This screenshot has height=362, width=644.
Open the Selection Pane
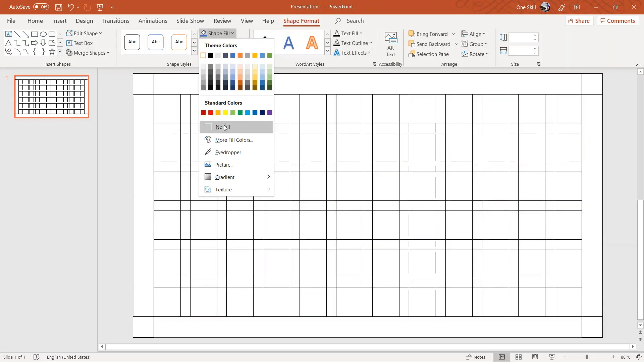[429, 54]
